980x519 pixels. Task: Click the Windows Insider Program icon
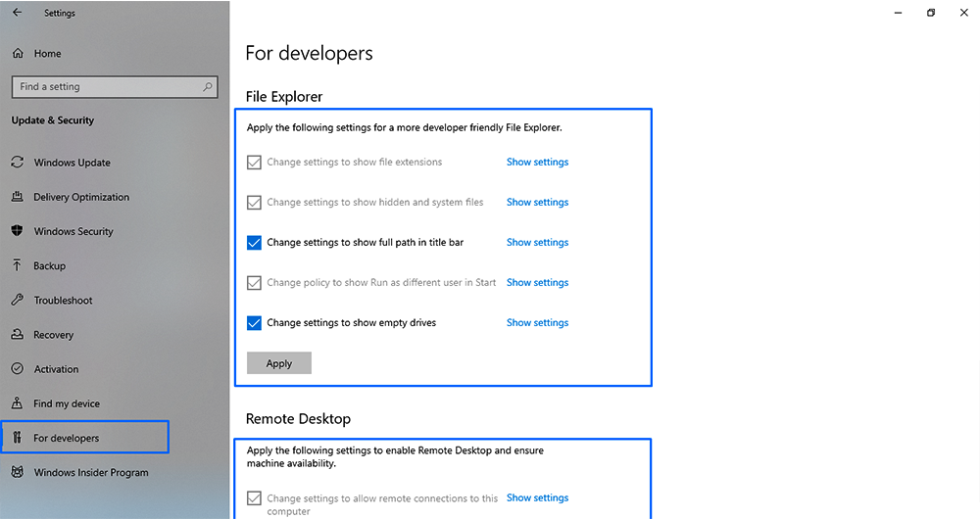click(18, 472)
